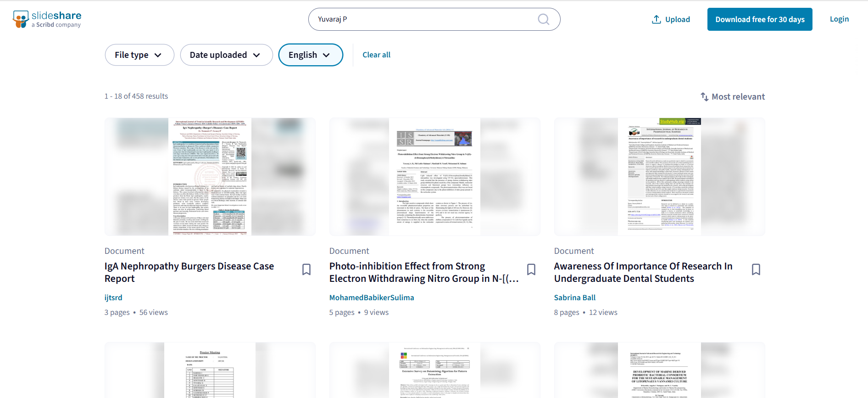Open Awareness Of Importance Of Research title
Screen dimensions: 868x398
click(x=643, y=272)
